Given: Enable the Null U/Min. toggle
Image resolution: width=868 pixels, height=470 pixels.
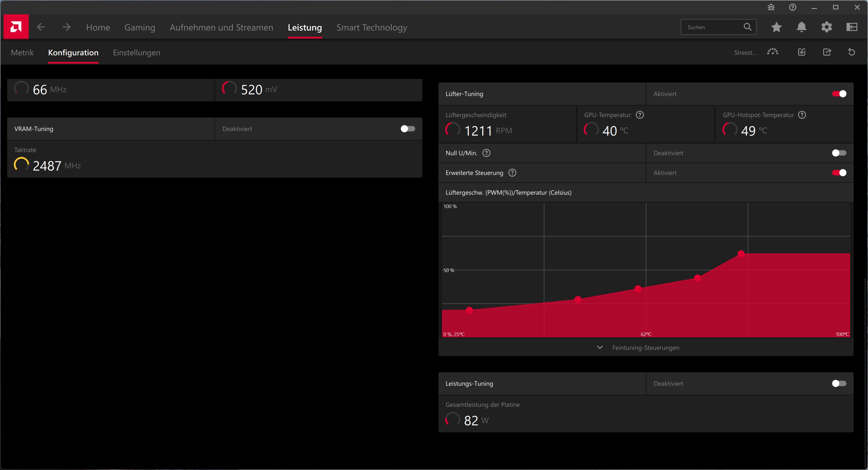Looking at the screenshot, I should coord(839,153).
